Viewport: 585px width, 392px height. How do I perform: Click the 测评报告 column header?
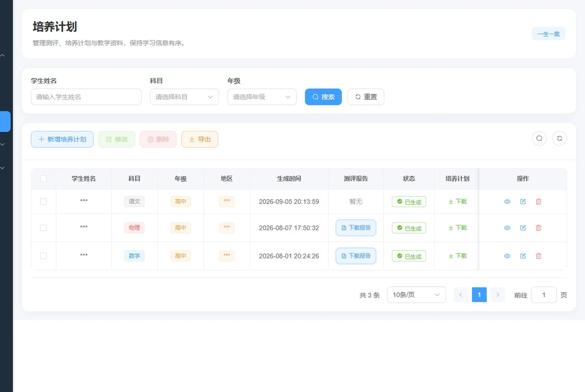click(x=356, y=179)
